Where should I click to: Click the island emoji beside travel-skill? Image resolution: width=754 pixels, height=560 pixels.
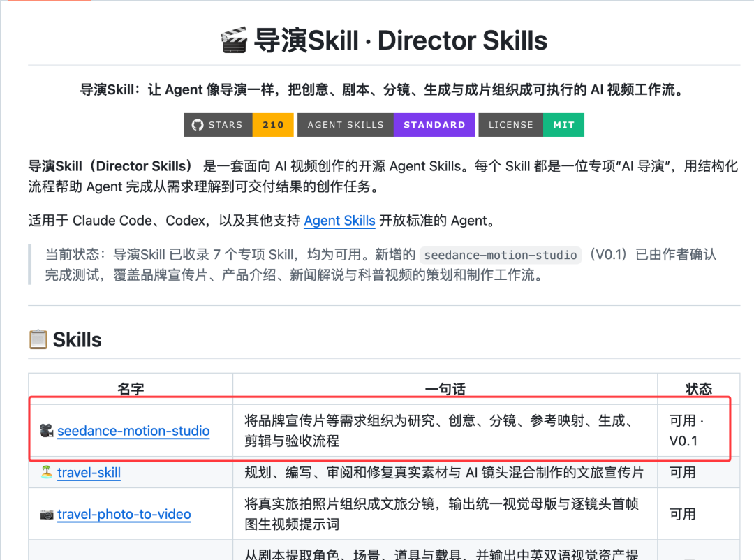pos(47,472)
